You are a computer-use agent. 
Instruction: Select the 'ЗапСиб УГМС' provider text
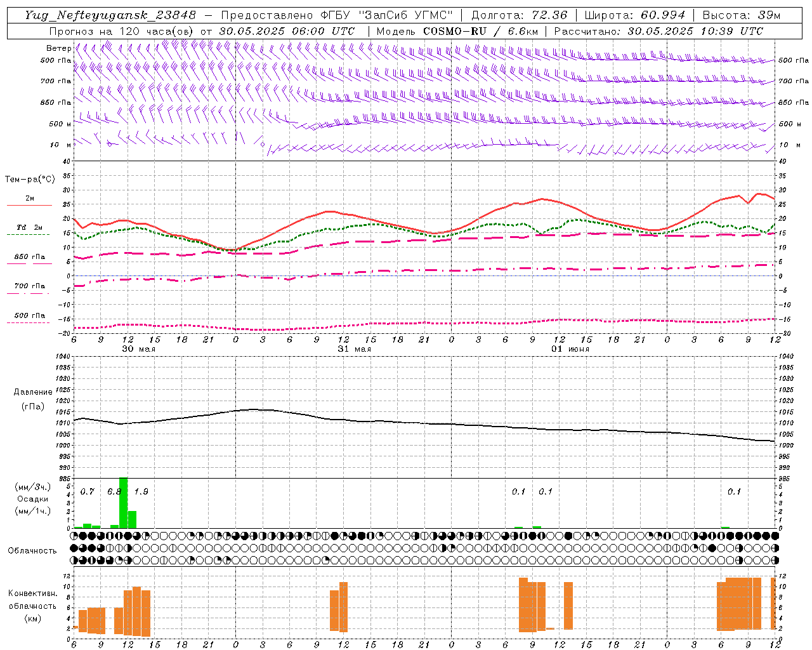[407, 15]
